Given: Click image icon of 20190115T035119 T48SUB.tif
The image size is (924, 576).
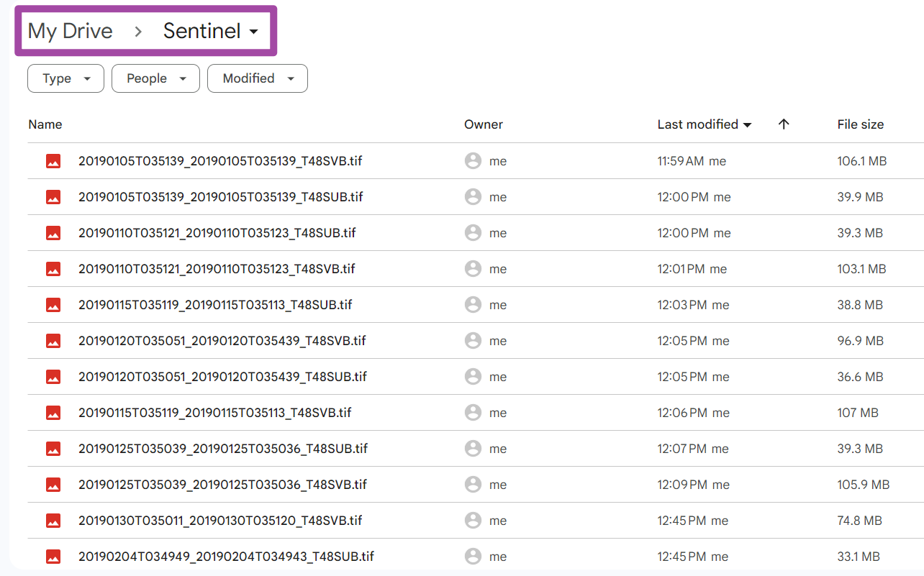Looking at the screenshot, I should click(x=53, y=305).
